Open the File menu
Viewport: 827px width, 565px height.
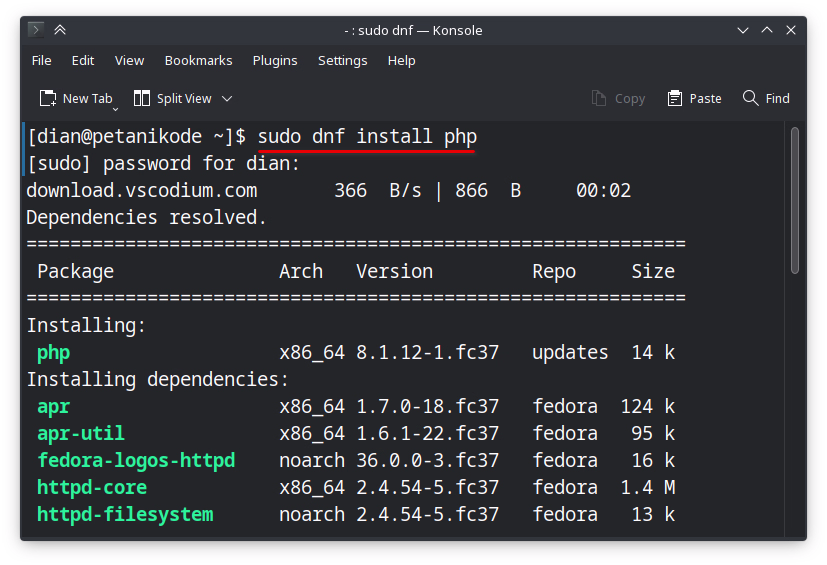[41, 61]
